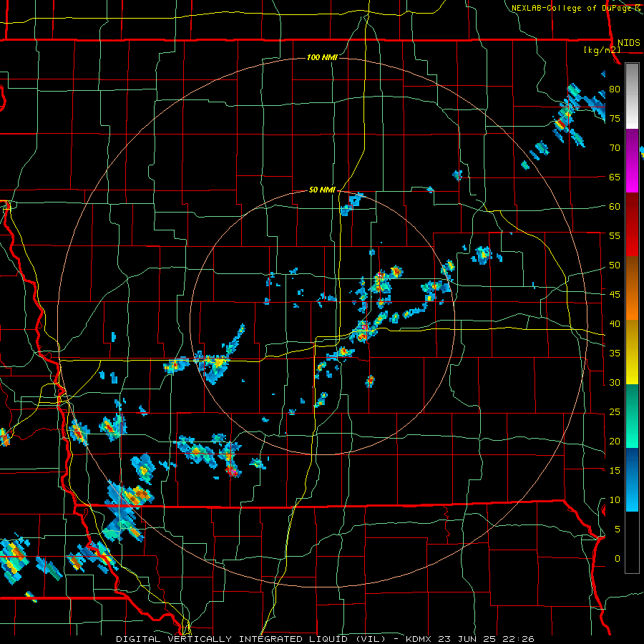Click the 23 JUN 25 date text
644x644 pixels.
pos(467,639)
